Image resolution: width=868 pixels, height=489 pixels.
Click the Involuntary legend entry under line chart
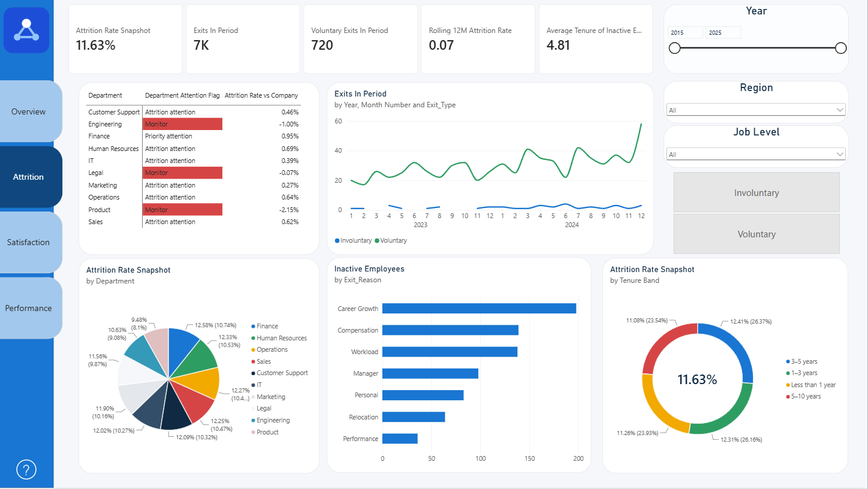[353, 240]
